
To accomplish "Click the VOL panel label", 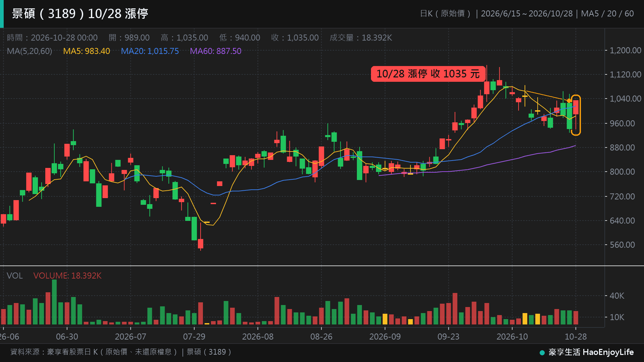I will (x=15, y=276).
